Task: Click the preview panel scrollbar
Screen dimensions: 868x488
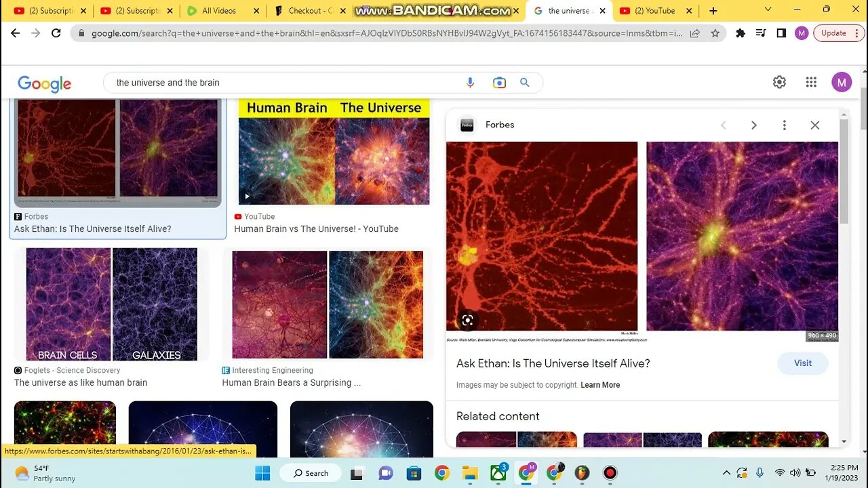Action: (844, 171)
